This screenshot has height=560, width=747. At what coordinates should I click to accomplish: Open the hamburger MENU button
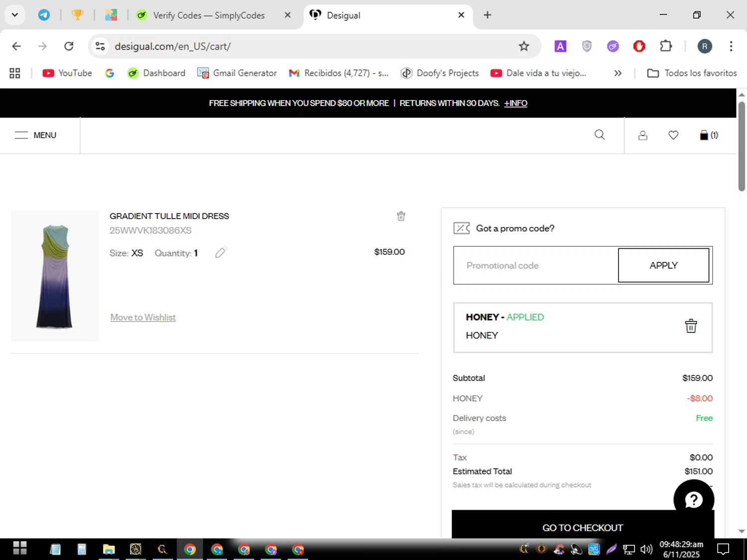tap(35, 135)
